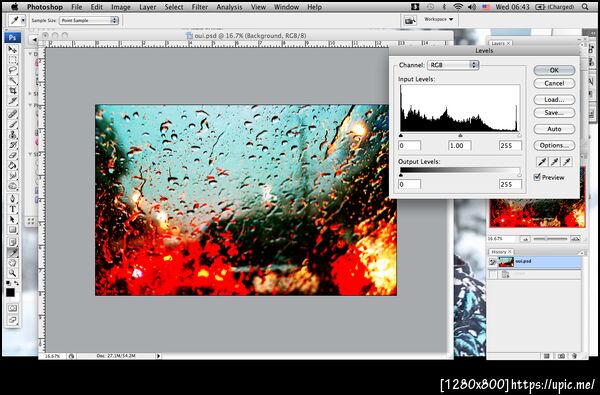
Task: Uncheck the Preview checkbox
Action: [537, 177]
